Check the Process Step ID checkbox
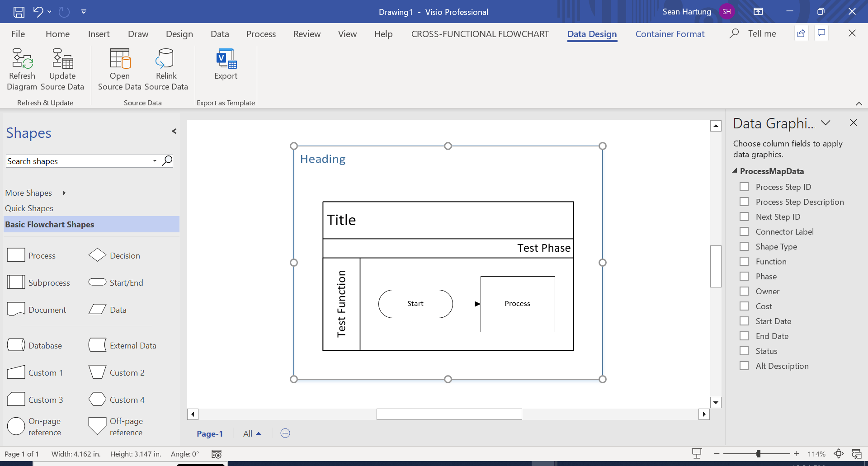The image size is (868, 466). [x=744, y=187]
